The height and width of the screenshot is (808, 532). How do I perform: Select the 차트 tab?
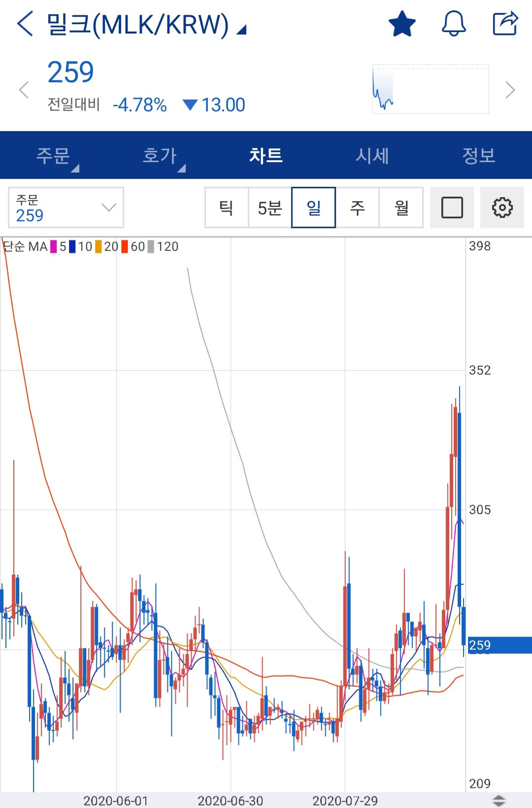266,155
